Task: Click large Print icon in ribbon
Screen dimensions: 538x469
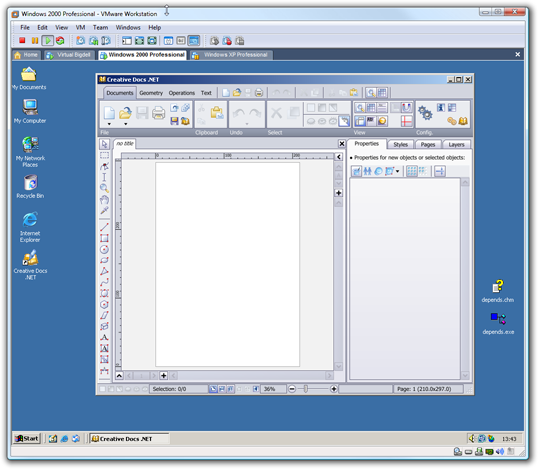Action: pyautogui.click(x=159, y=113)
